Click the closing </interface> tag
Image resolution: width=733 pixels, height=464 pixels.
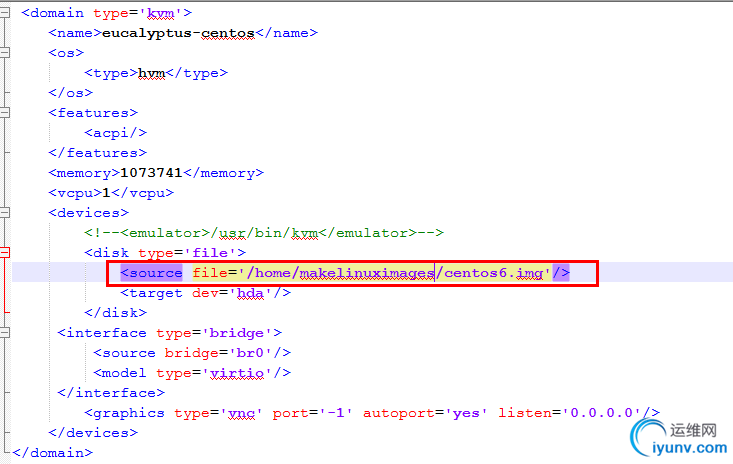[x=111, y=393]
